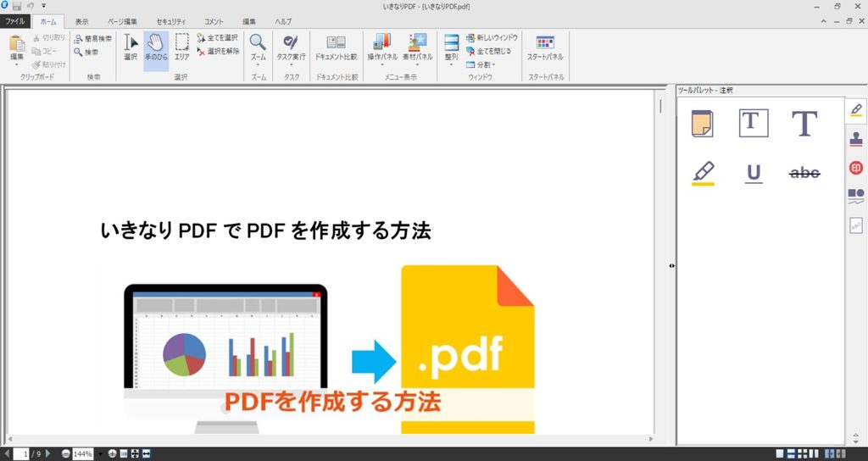Switch to the セキュリティ tab
The image size is (868, 461).
(x=171, y=21)
